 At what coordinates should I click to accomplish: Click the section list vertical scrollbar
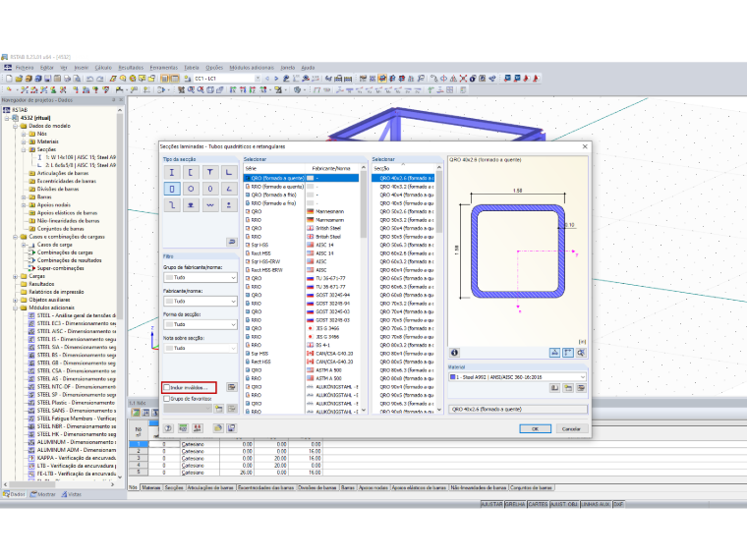click(438, 289)
